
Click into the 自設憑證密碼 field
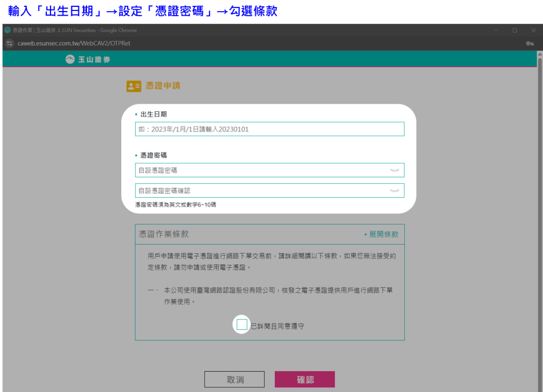261,170
